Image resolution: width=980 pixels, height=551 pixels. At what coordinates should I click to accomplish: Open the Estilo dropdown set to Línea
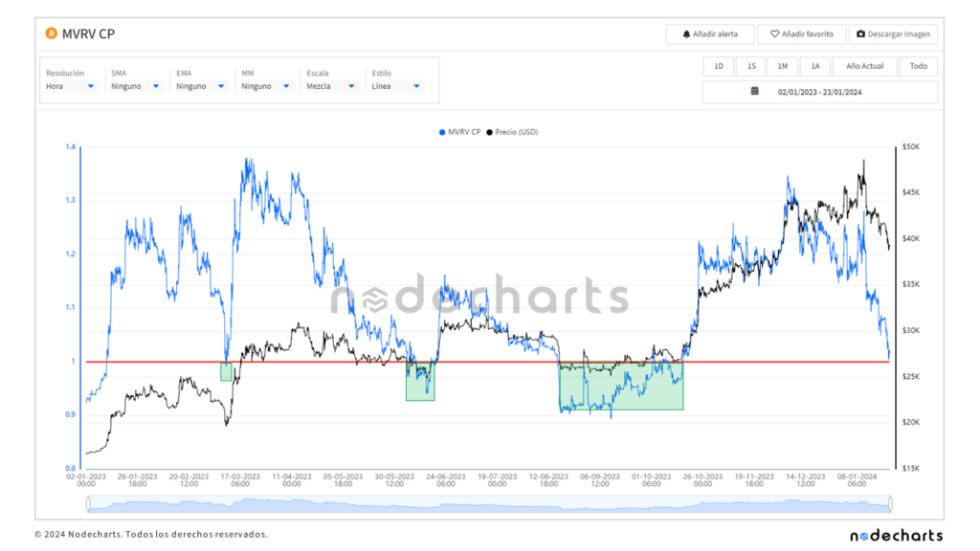pyautogui.click(x=396, y=86)
